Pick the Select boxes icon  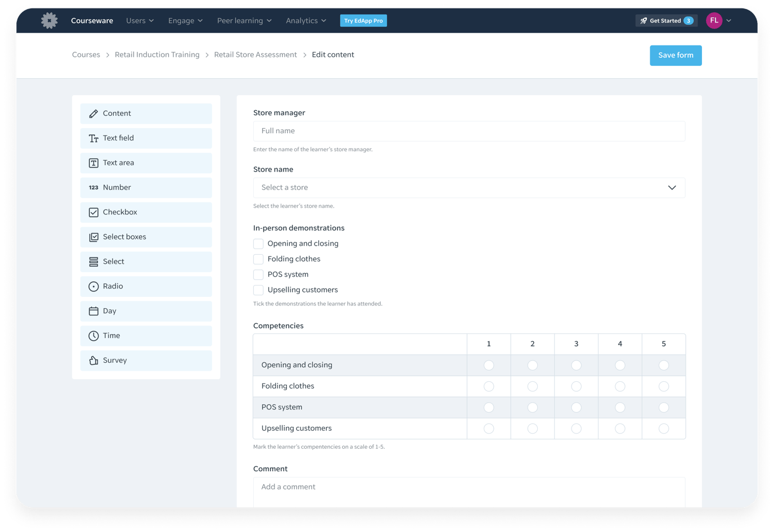point(93,237)
